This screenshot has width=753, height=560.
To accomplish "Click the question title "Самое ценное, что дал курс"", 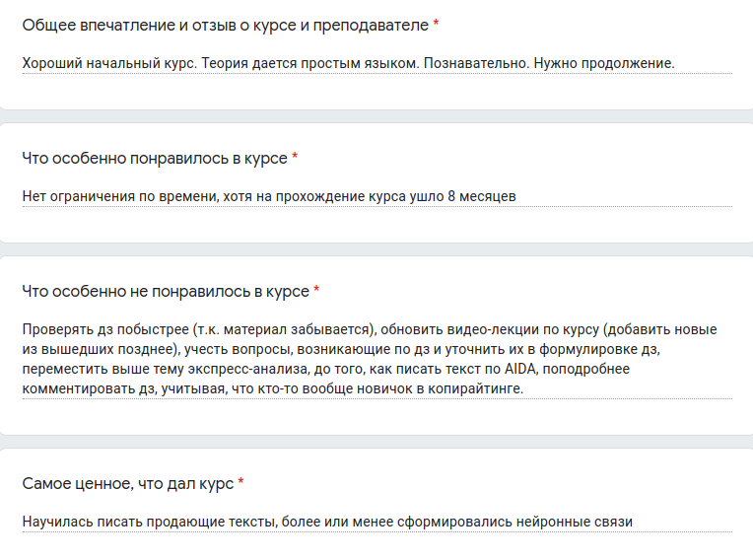I will [127, 483].
